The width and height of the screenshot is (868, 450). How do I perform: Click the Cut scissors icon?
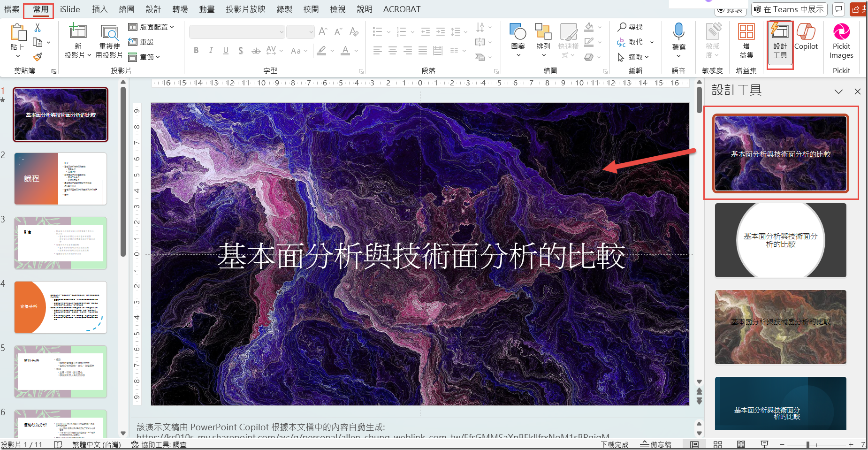coord(38,27)
